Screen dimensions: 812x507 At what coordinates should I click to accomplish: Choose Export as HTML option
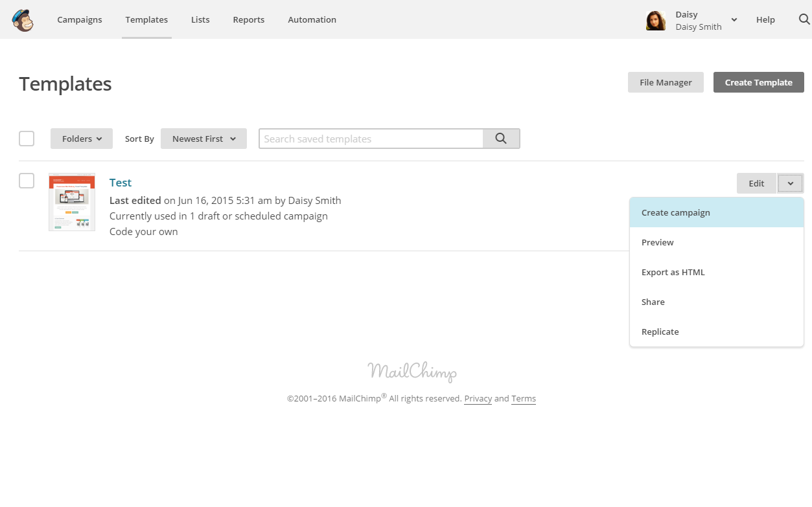673,272
